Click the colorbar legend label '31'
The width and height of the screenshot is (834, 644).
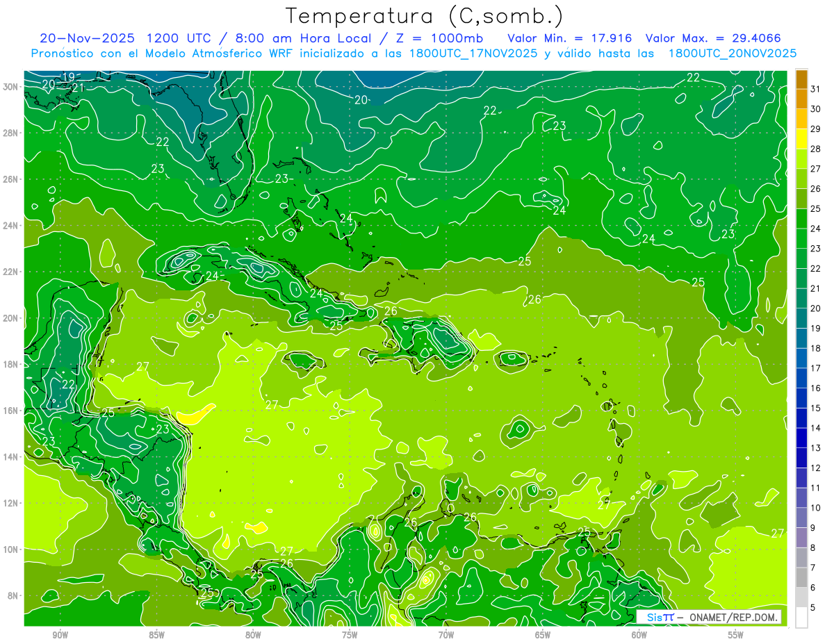tap(815, 89)
